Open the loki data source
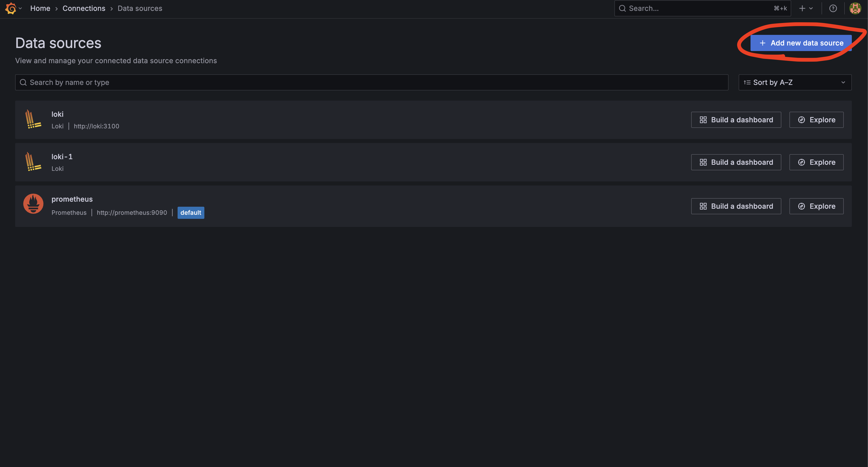This screenshot has height=467, width=868. click(57, 114)
